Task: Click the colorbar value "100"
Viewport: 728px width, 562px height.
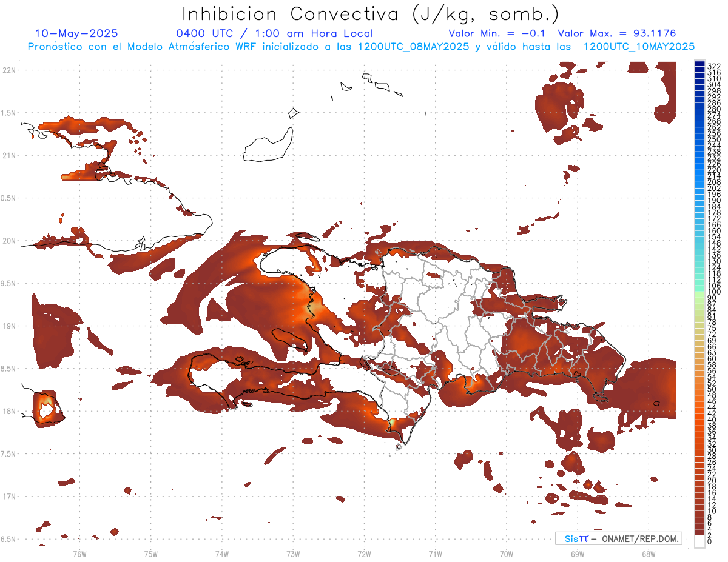Action: [x=713, y=292]
